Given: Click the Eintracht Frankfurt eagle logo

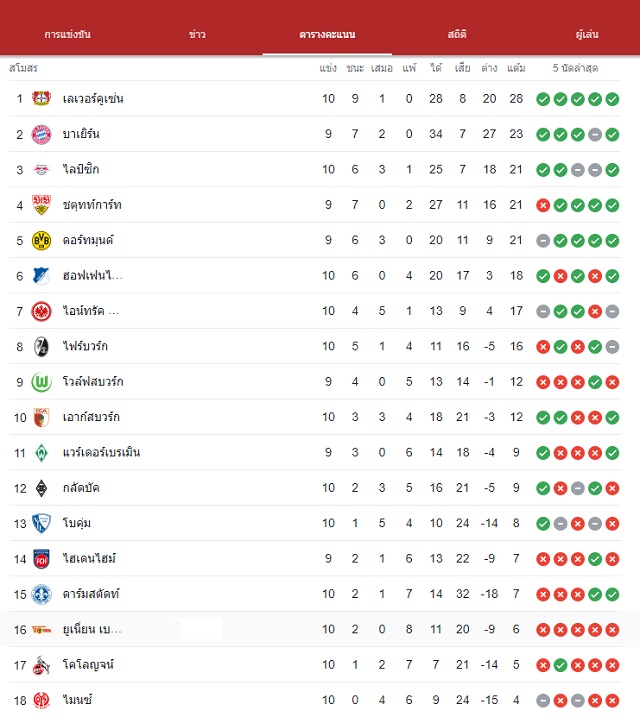Looking at the screenshot, I should click(x=41, y=311).
